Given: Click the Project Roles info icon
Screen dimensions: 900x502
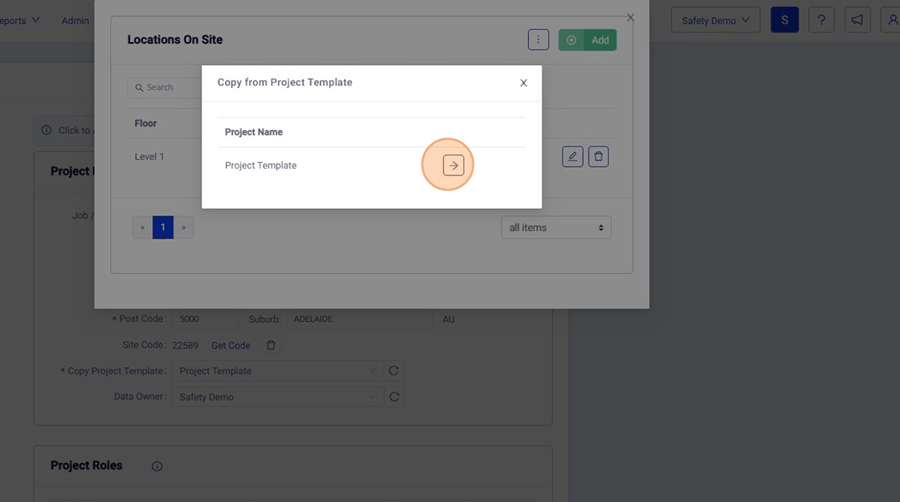Looking at the screenshot, I should point(157,466).
